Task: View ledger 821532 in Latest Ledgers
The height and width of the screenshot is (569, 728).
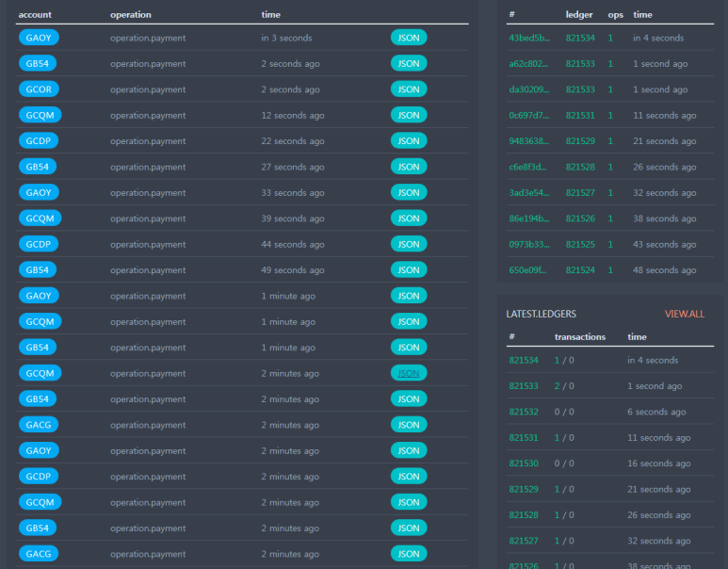Action: (524, 412)
